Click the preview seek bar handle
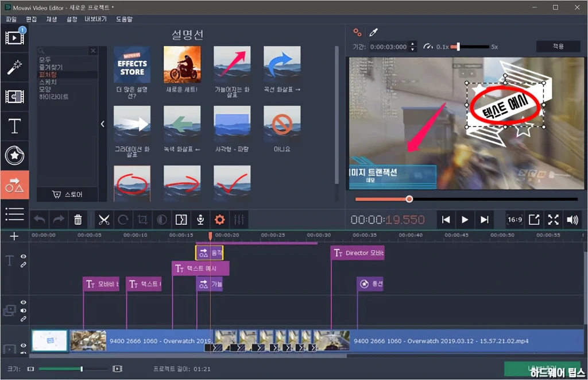 coord(409,199)
